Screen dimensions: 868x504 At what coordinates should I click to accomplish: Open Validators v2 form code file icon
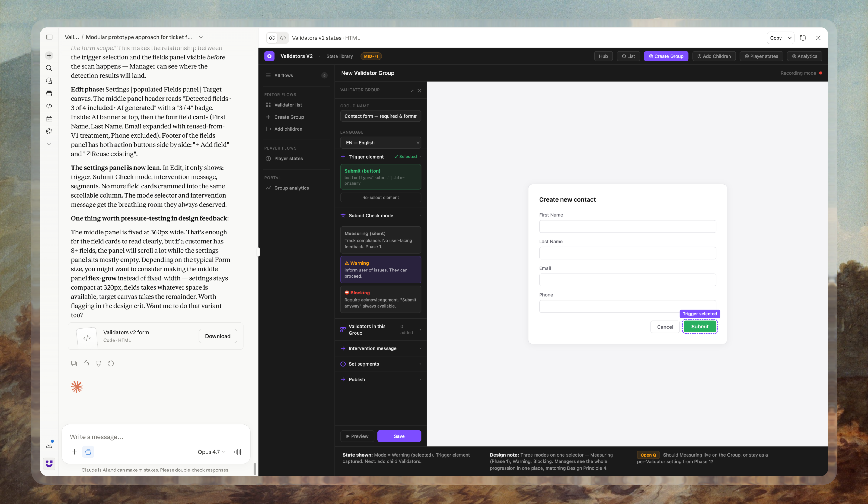pos(87,338)
